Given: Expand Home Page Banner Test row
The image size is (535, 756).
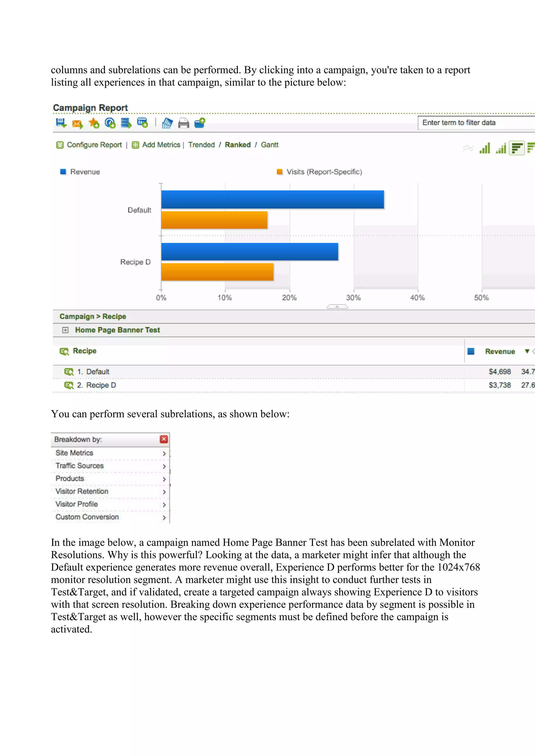Looking at the screenshot, I should pos(65,330).
